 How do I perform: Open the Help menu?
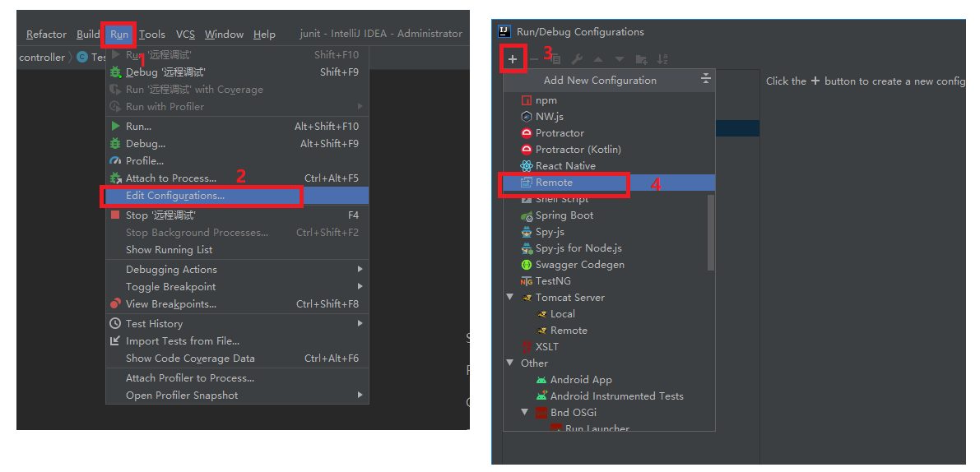coord(264,35)
